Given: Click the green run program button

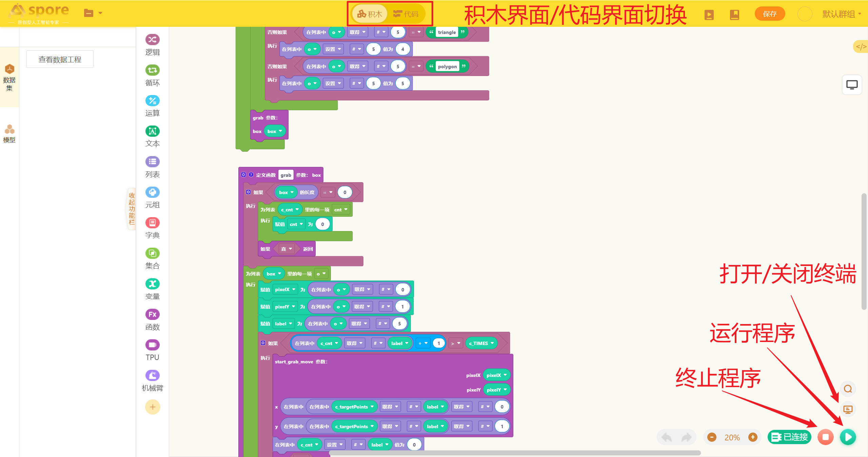Looking at the screenshot, I should [x=848, y=437].
